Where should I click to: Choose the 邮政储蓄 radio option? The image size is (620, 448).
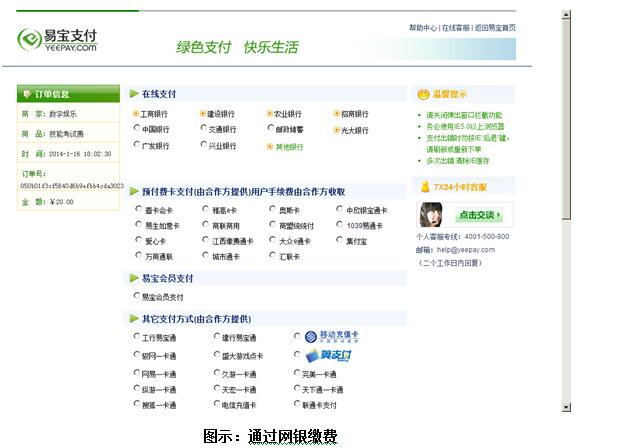click(270, 128)
